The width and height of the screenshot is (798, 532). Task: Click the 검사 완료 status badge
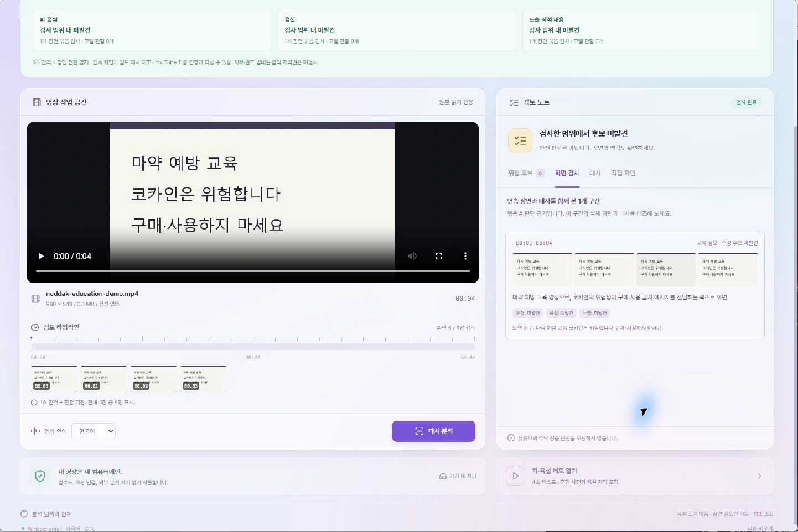coord(746,102)
